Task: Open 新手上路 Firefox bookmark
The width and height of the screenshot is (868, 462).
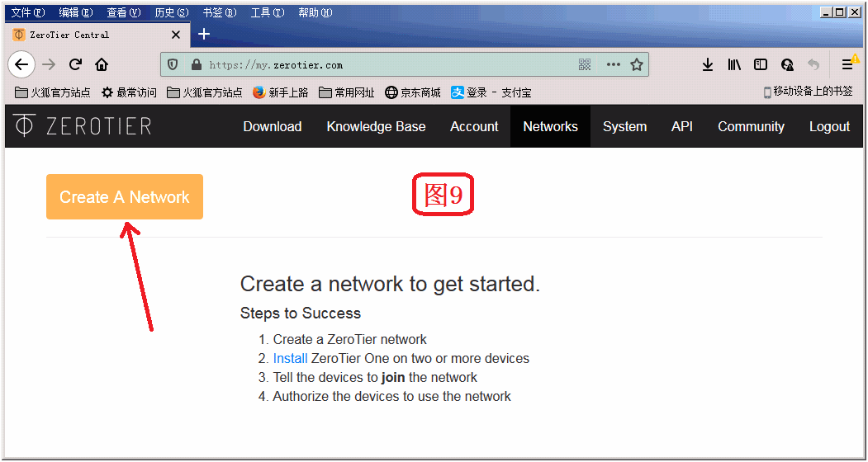Action: pyautogui.click(x=281, y=92)
